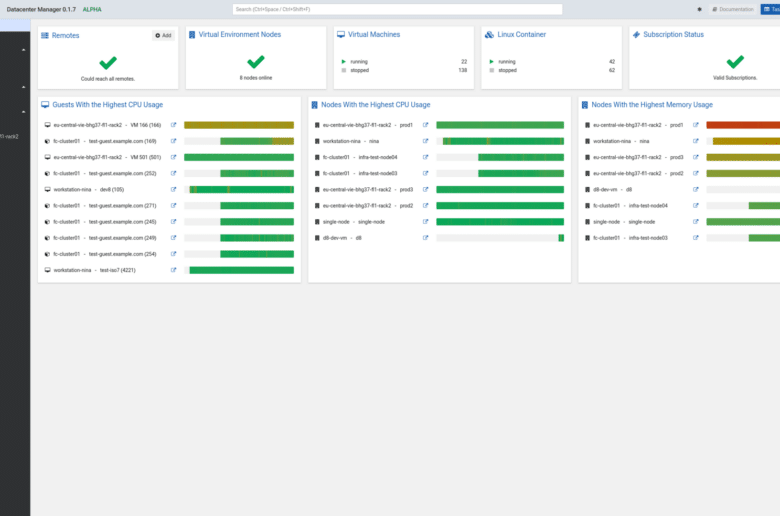
Task: Open external link for workstation-nina nina in CPU nodes
Action: [x=425, y=141]
